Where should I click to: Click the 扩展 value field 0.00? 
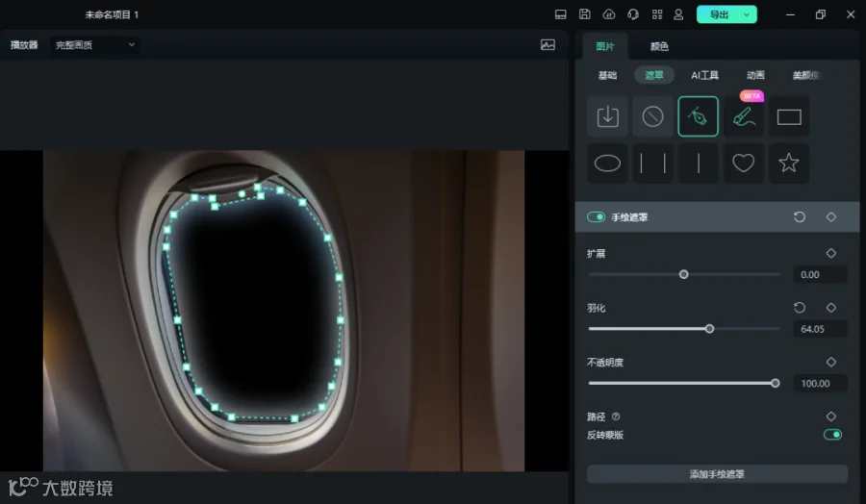pos(820,274)
